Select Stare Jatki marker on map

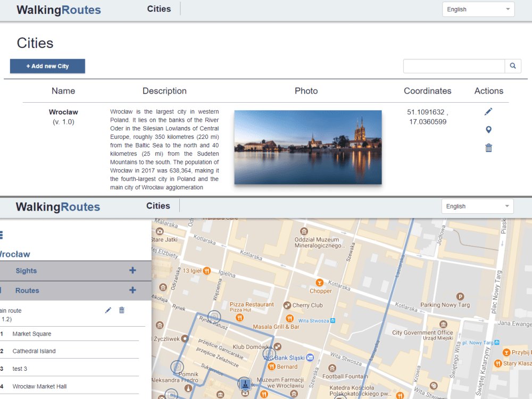coord(160,231)
